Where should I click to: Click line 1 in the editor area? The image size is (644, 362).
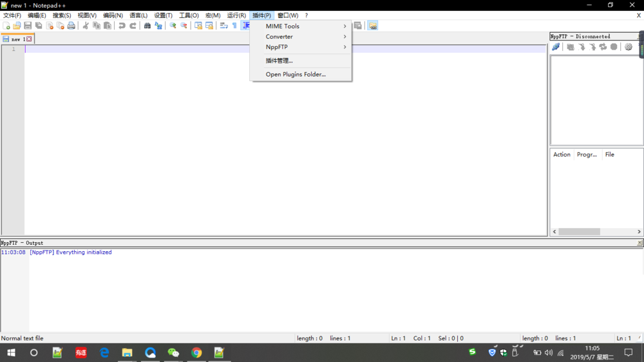click(x=285, y=49)
